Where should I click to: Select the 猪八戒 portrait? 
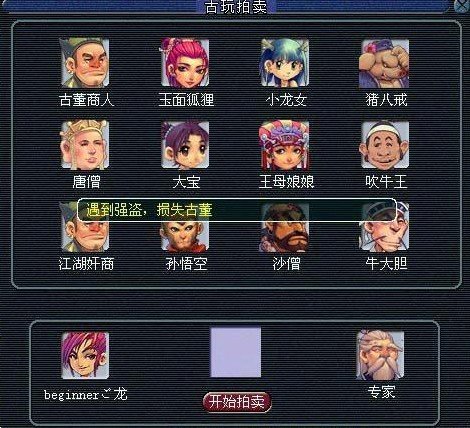(x=384, y=64)
